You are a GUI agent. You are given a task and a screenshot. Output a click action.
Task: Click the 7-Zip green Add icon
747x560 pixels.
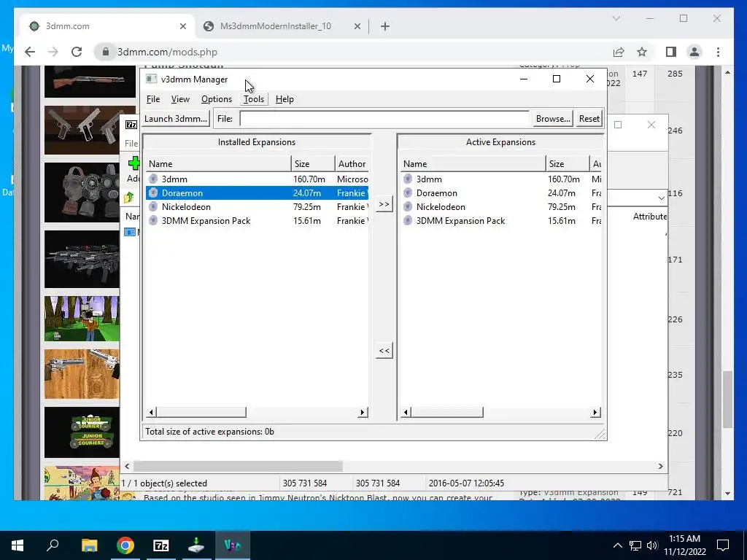coord(134,164)
